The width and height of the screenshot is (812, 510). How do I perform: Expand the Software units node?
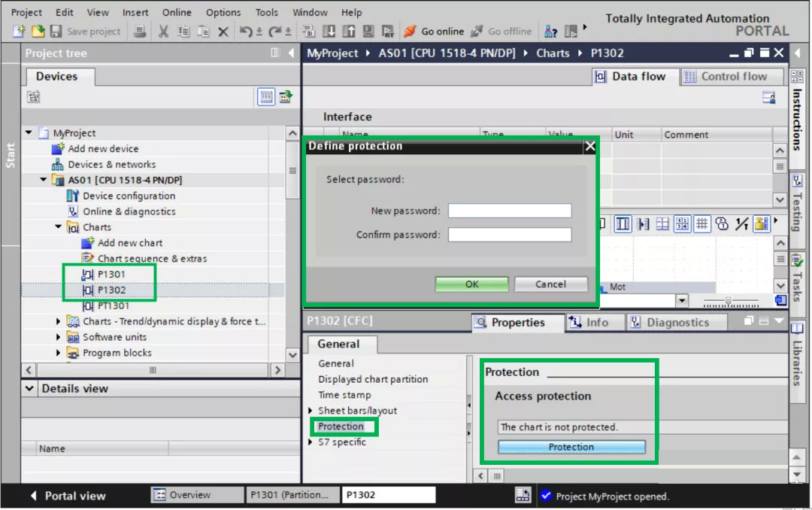58,337
